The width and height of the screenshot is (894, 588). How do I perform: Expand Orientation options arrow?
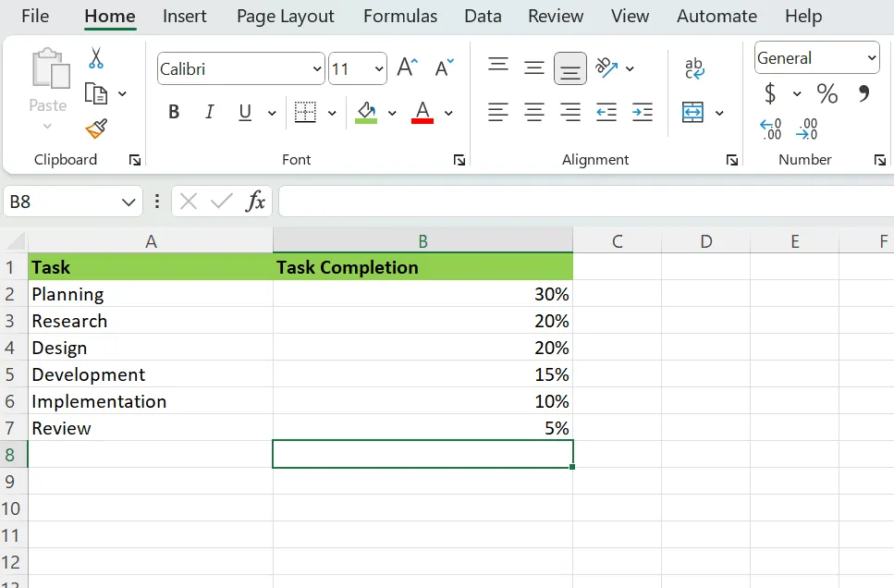[630, 68]
